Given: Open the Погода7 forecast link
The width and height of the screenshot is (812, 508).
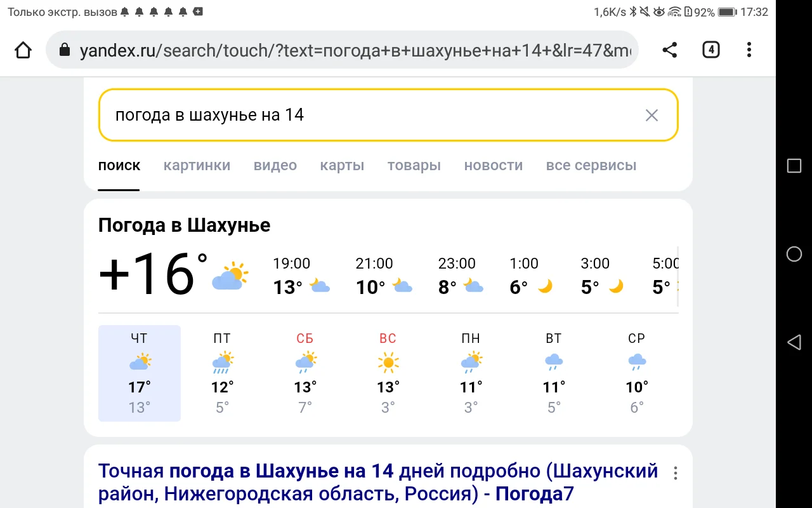Looking at the screenshot, I should pyautogui.click(x=378, y=481).
